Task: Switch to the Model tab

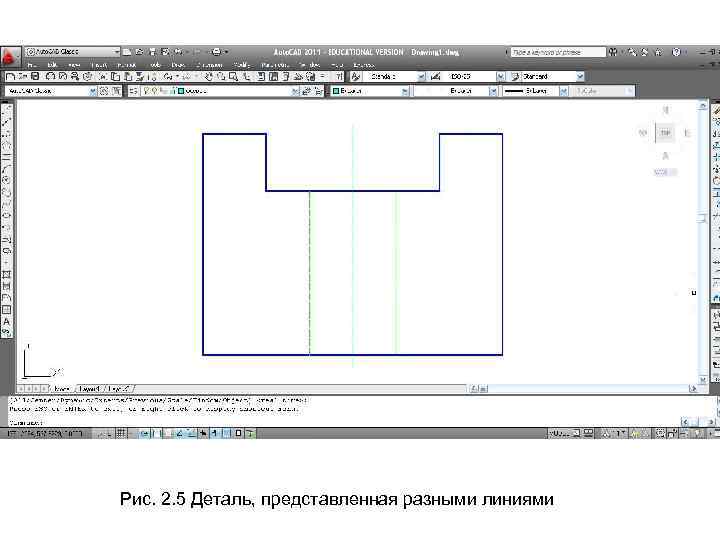Action: coord(61,389)
